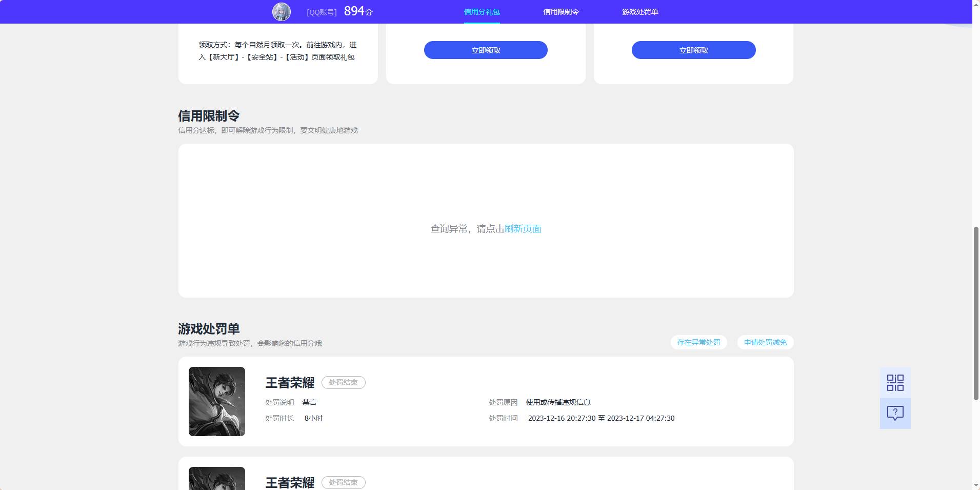Click the 刷新页面 link
980x490 pixels.
[523, 229]
